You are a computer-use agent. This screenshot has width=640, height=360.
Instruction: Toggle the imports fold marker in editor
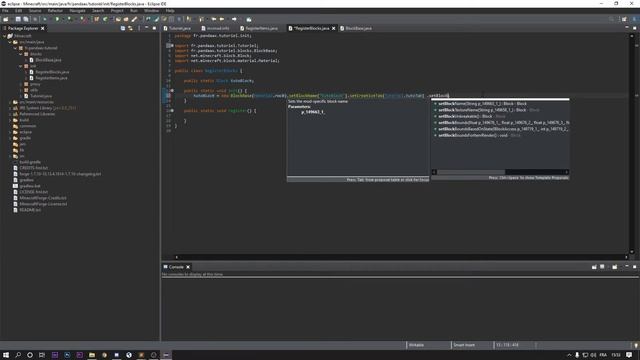[x=171, y=46]
